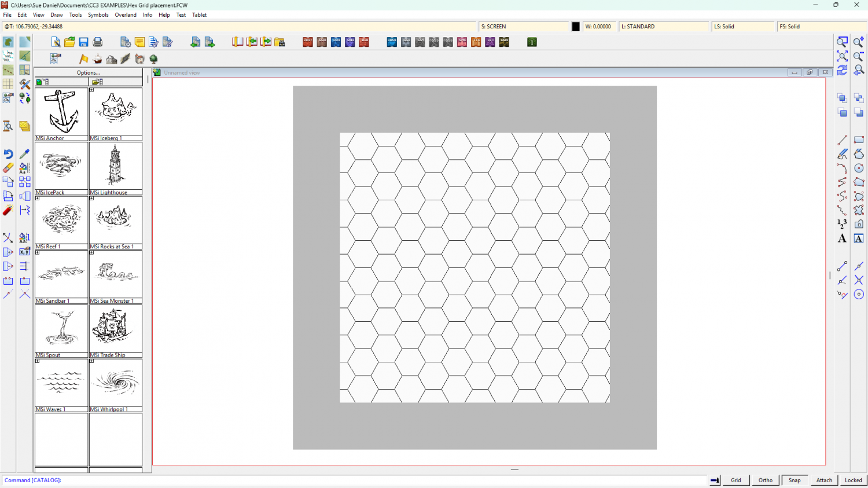This screenshot has width=868, height=488.
Task: Click the Zoom Extents icon
Action: 842,56
